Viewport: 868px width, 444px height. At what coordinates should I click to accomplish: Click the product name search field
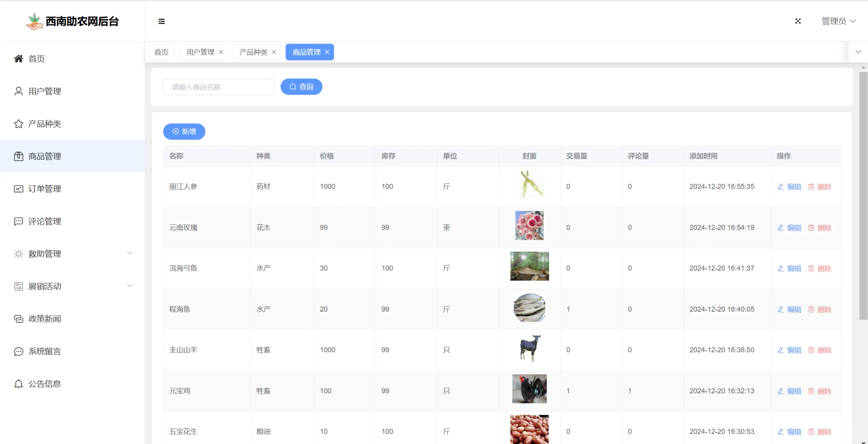click(219, 87)
